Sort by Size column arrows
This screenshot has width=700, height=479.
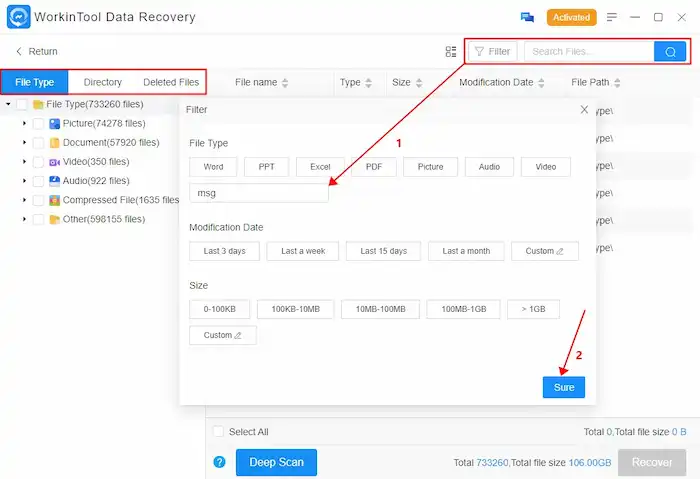click(x=419, y=83)
